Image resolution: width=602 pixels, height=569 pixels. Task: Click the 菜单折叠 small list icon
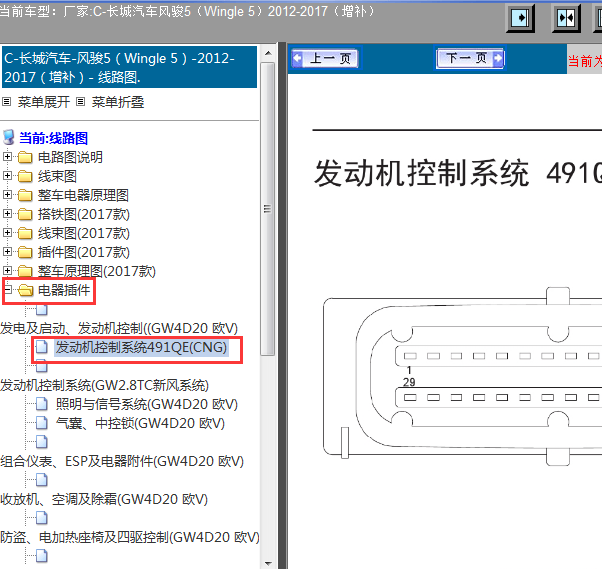pos(80,102)
